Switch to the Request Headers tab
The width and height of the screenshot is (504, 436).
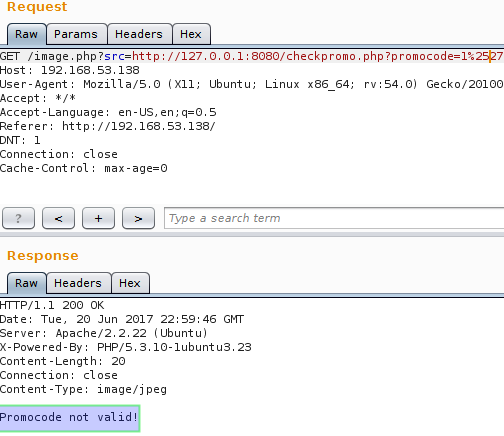tap(139, 34)
